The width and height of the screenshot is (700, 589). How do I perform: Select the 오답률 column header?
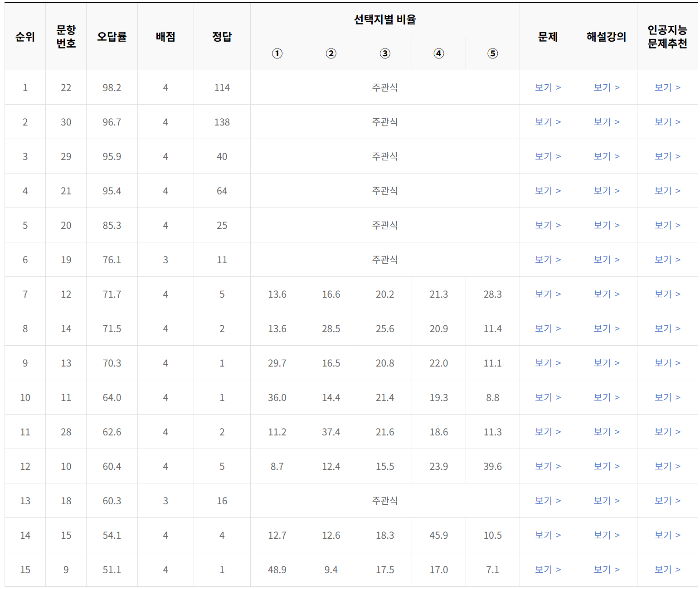(x=112, y=37)
